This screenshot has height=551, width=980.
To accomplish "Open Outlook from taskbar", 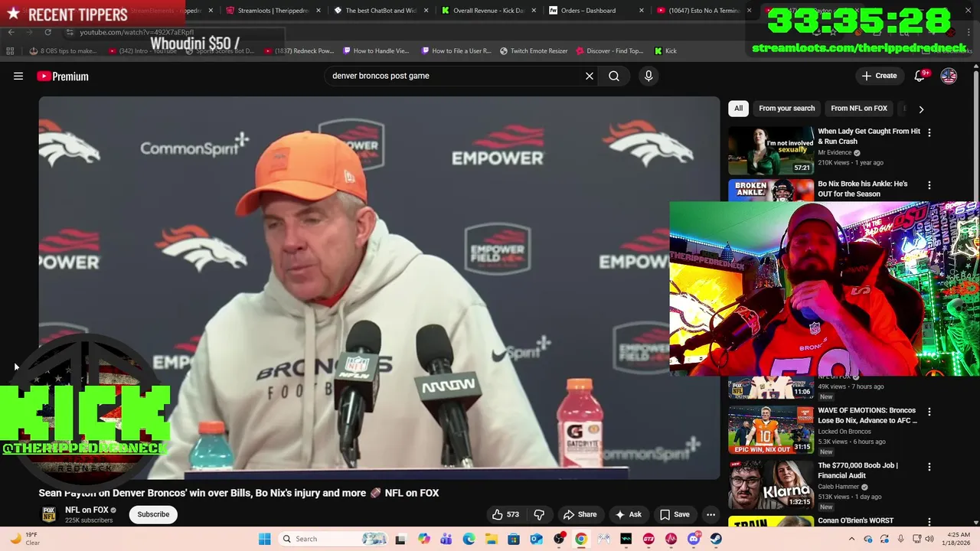I will click(536, 539).
